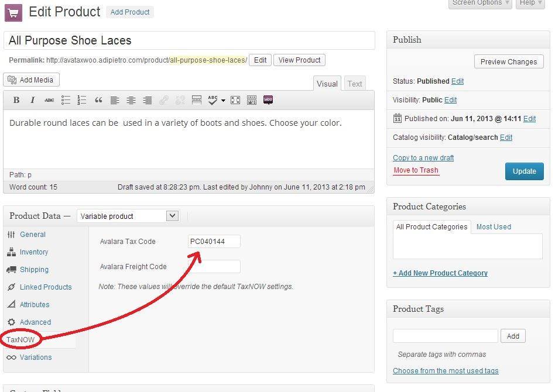The width and height of the screenshot is (555, 392).
Task: Insert the More tag into the post
Action: [x=196, y=100]
